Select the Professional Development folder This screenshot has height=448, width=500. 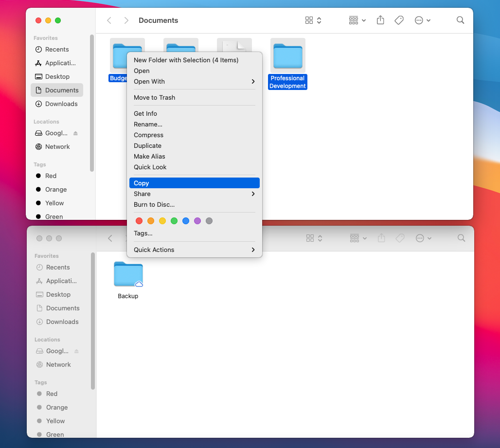click(287, 55)
